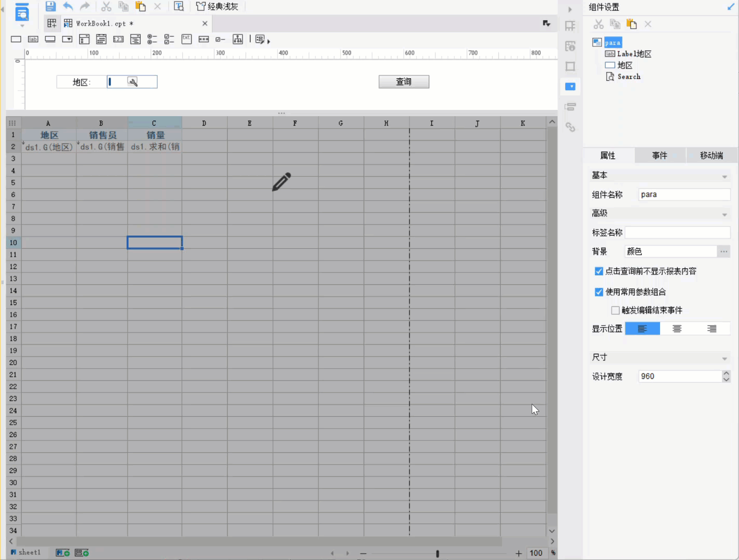
Task: Set display position to right align
Action: click(x=712, y=329)
